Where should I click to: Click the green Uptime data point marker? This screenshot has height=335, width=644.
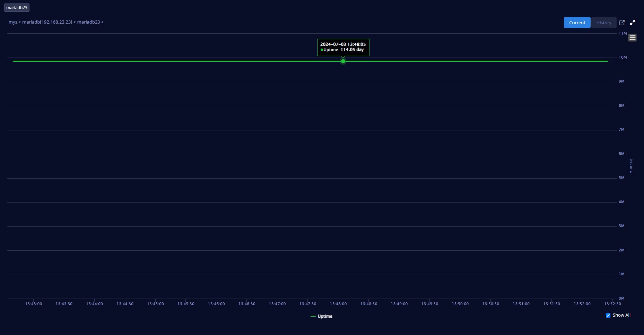coord(343,61)
